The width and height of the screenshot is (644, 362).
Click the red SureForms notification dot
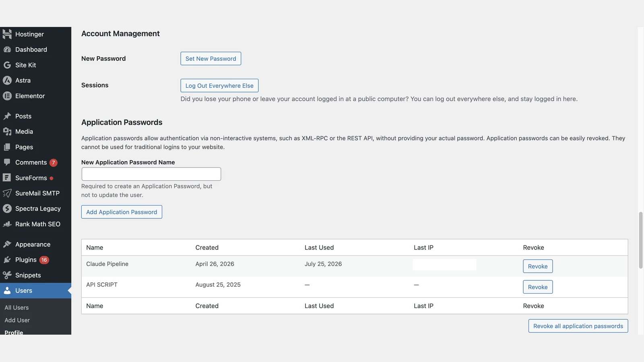[x=52, y=178]
